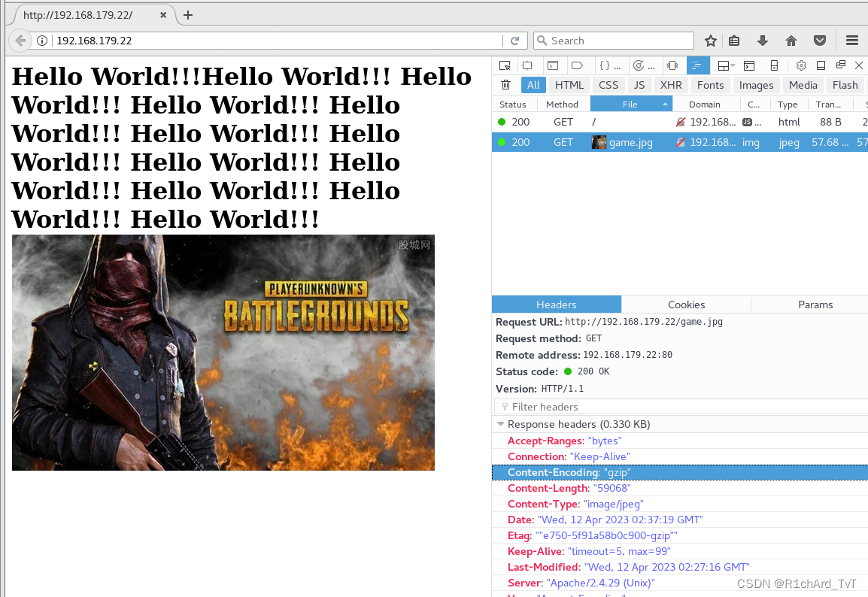The image size is (868, 597).
Task: Click the URL address bar
Action: point(277,41)
